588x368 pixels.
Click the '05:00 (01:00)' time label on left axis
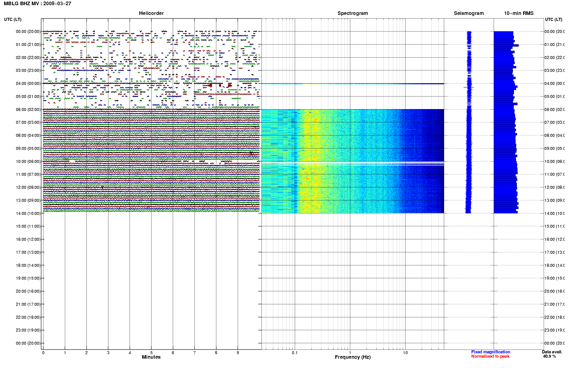coord(28,97)
